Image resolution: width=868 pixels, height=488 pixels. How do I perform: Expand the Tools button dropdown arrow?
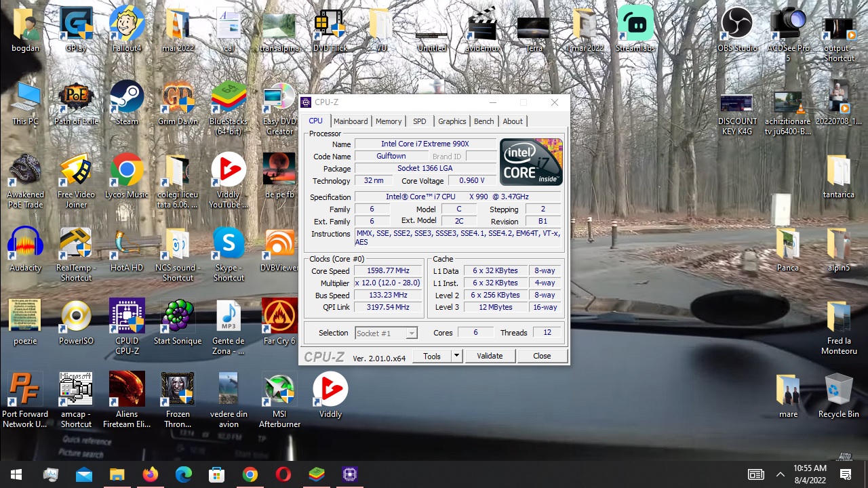tap(456, 356)
